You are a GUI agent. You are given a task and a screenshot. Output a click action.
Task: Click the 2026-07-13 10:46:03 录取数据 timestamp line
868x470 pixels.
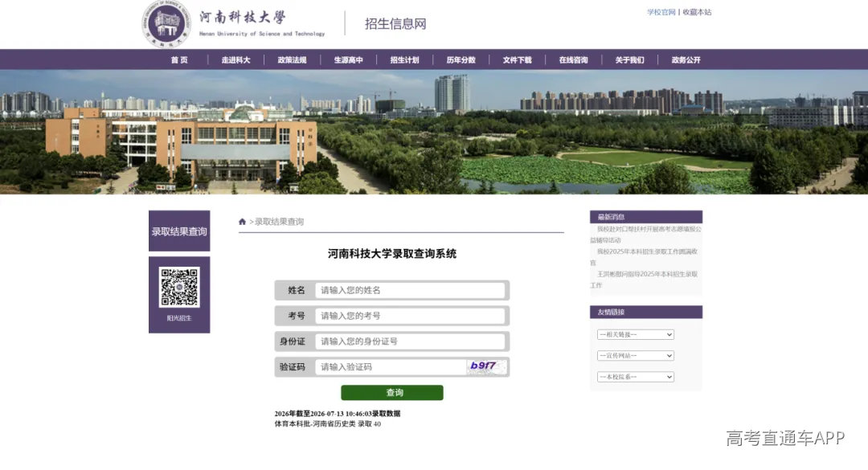point(337,414)
